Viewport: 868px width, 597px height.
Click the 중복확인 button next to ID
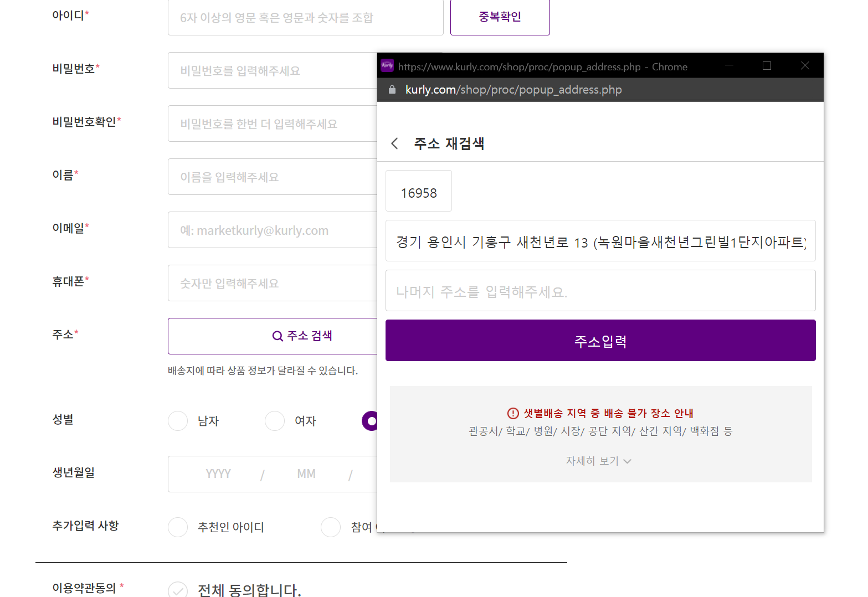coord(500,17)
